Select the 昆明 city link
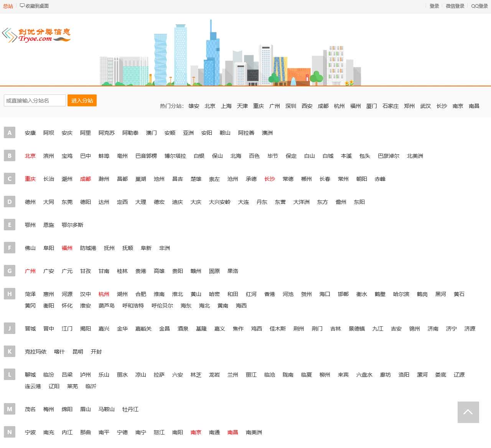The height and width of the screenshot is (448, 491). pyautogui.click(x=78, y=352)
